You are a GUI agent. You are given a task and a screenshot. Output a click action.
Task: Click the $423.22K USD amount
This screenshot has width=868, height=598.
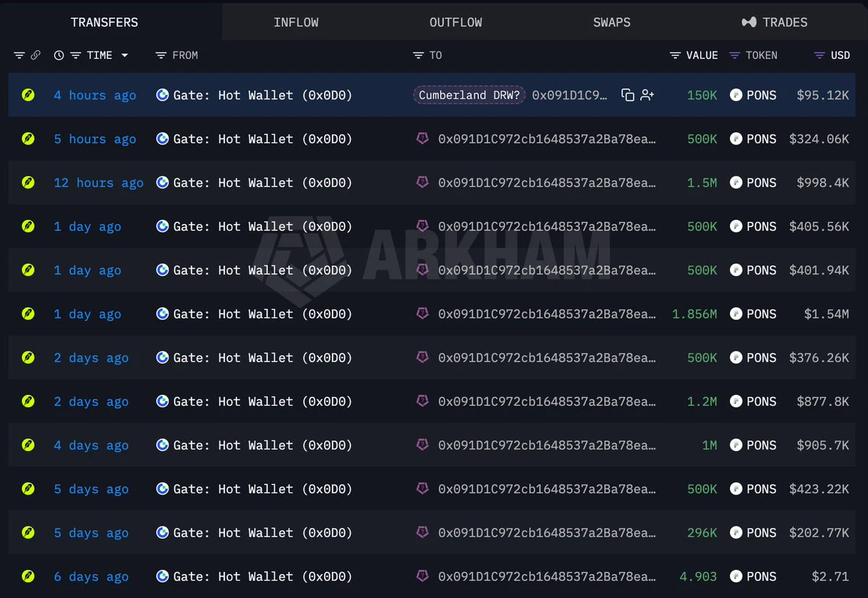[x=819, y=489]
